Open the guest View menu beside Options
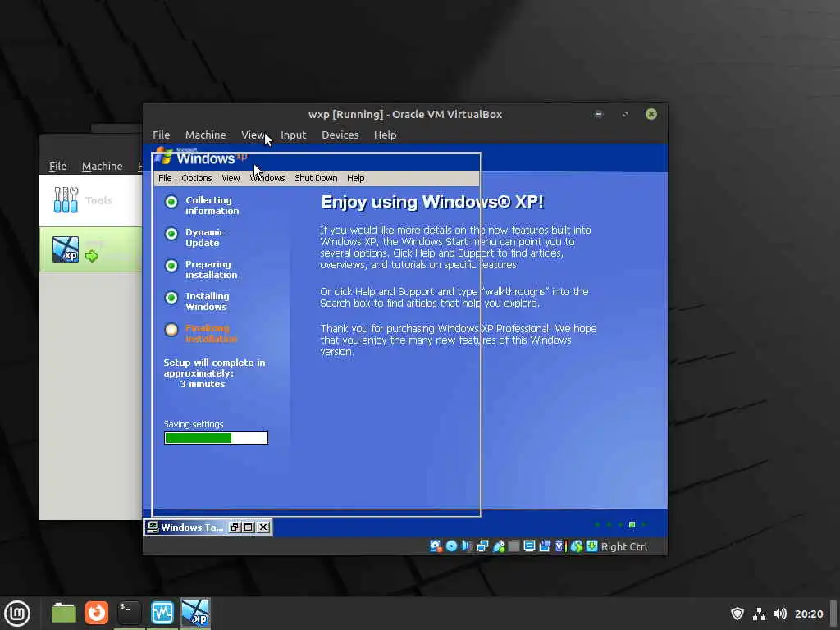Image resolution: width=840 pixels, height=630 pixels. (231, 178)
